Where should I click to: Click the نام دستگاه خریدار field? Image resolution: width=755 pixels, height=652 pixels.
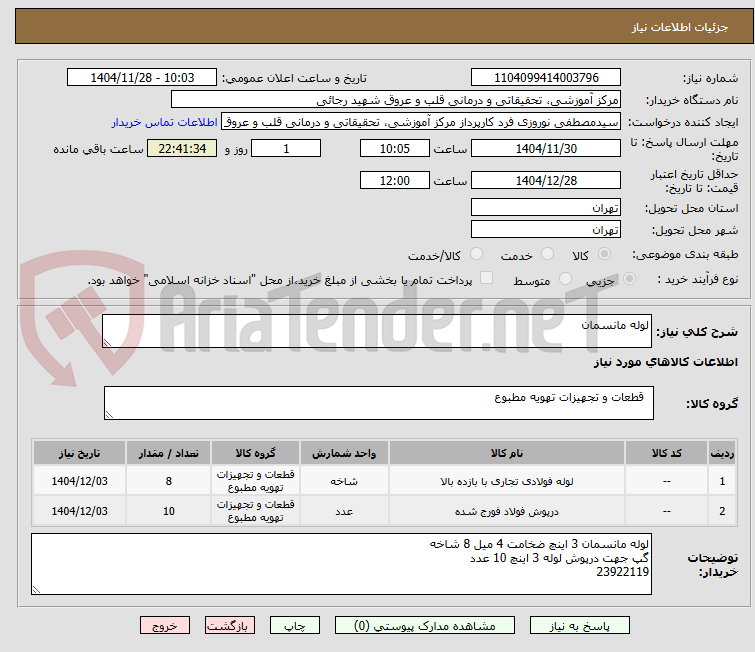tap(396, 100)
